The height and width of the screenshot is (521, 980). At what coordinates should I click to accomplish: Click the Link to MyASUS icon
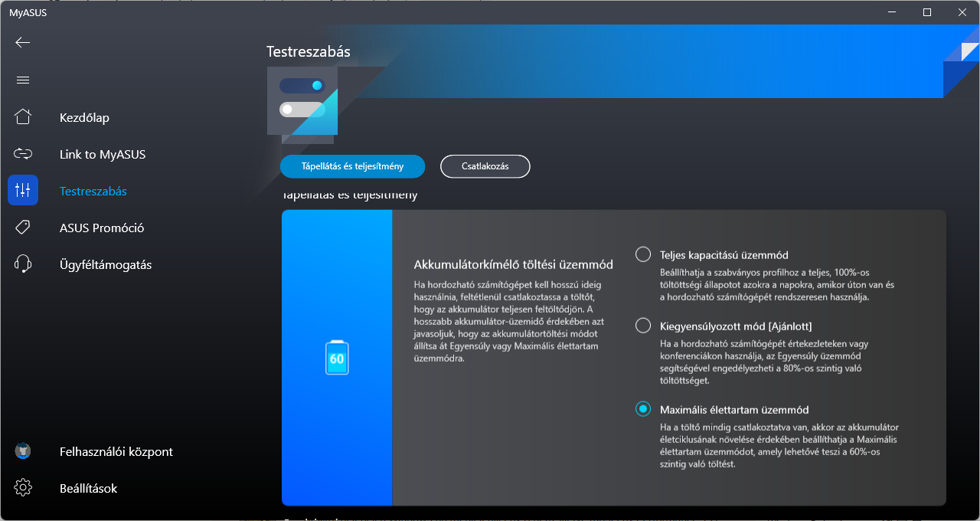(x=23, y=154)
